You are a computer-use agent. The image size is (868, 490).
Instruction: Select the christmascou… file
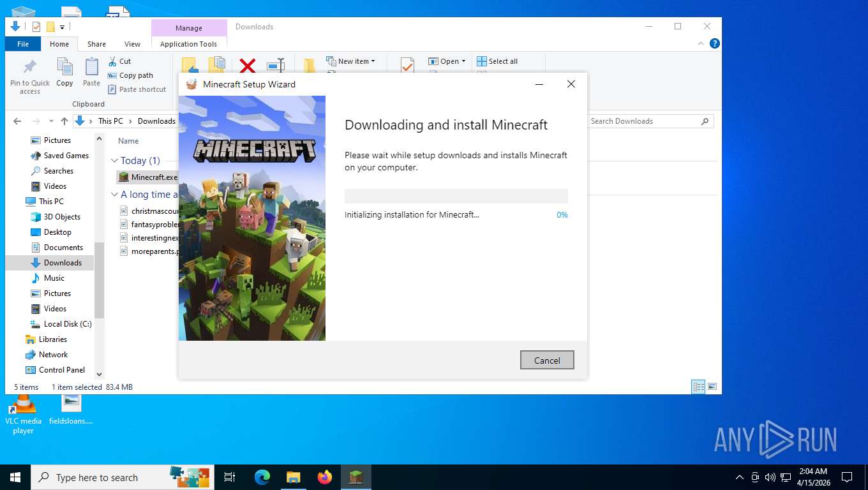coord(149,211)
